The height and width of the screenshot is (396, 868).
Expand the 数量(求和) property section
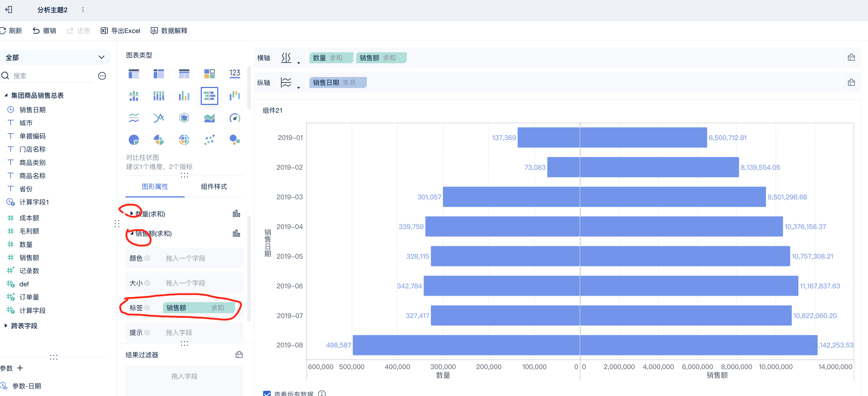pos(132,214)
